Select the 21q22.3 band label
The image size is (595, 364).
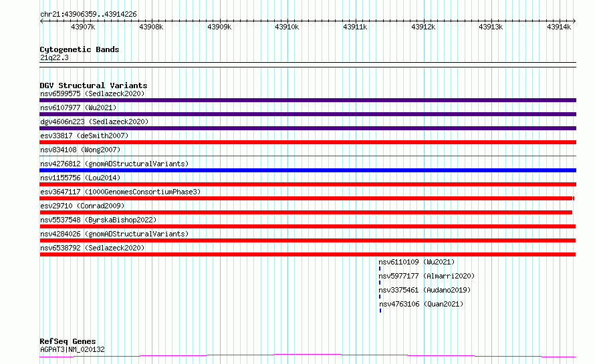tap(54, 57)
